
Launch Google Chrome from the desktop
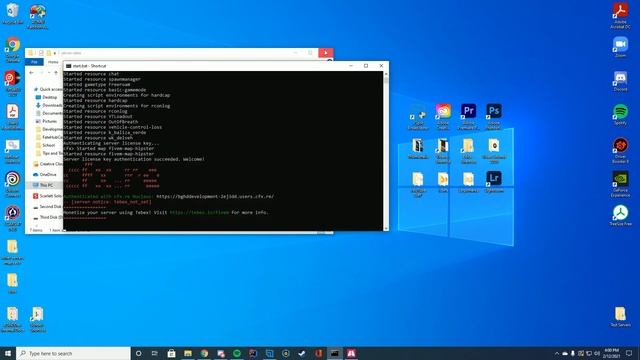coord(13,49)
